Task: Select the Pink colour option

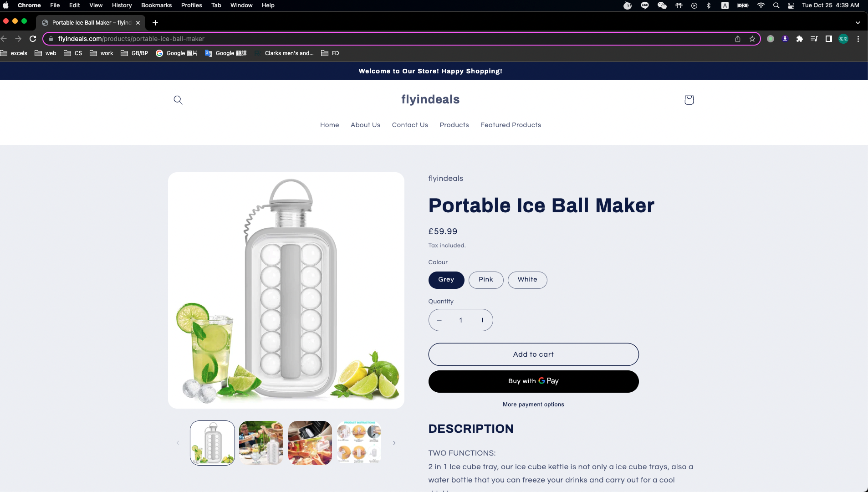Action: coord(486,280)
